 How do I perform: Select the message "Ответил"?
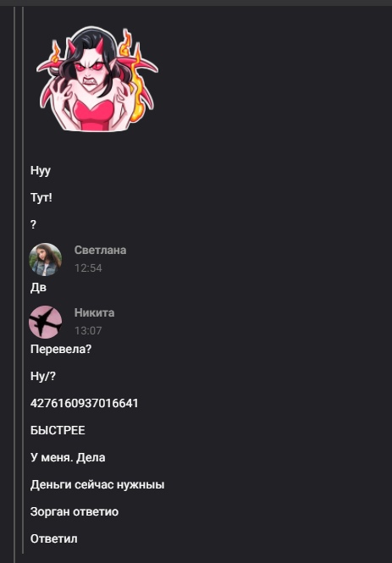pos(54,538)
